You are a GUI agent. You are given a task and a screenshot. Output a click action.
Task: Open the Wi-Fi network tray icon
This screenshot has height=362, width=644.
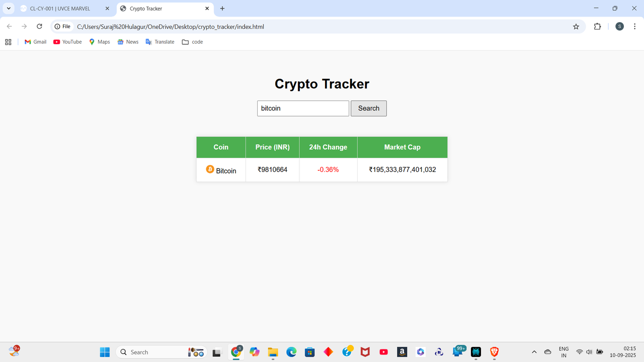pos(580,352)
